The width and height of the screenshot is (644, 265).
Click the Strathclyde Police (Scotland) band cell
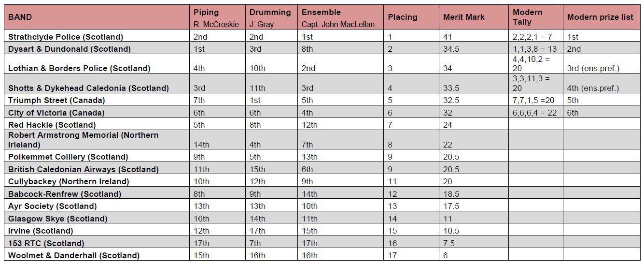97,37
